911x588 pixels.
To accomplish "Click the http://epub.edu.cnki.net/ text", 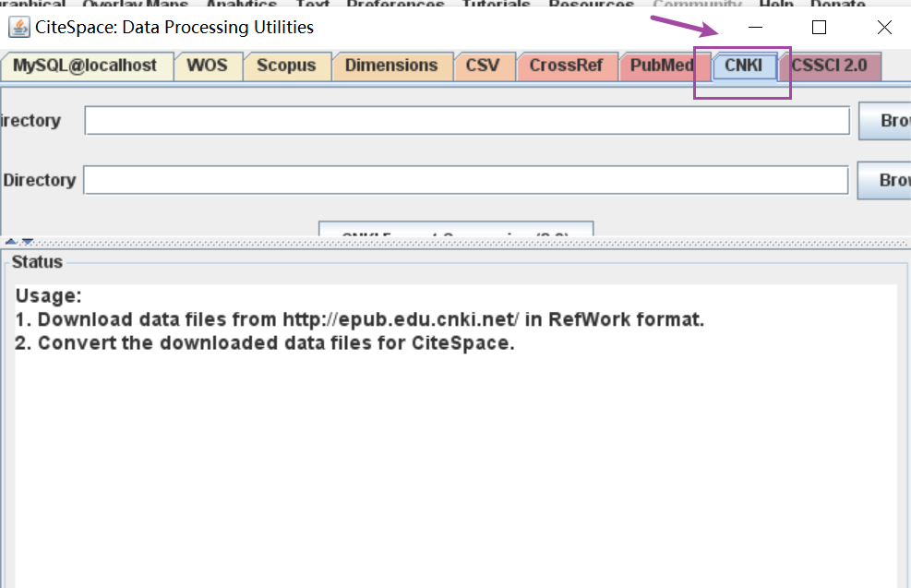I will tap(401, 319).
